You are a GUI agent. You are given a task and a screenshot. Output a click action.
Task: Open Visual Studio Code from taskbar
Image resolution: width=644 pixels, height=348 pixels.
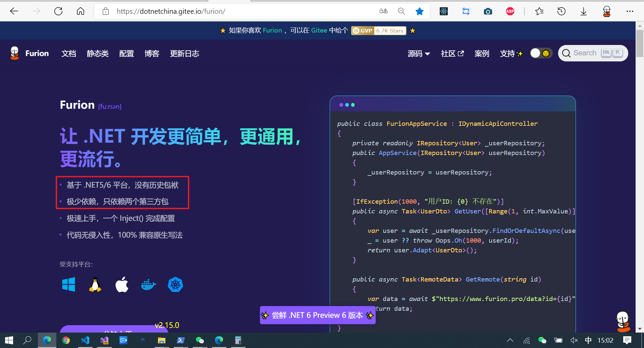[85, 340]
